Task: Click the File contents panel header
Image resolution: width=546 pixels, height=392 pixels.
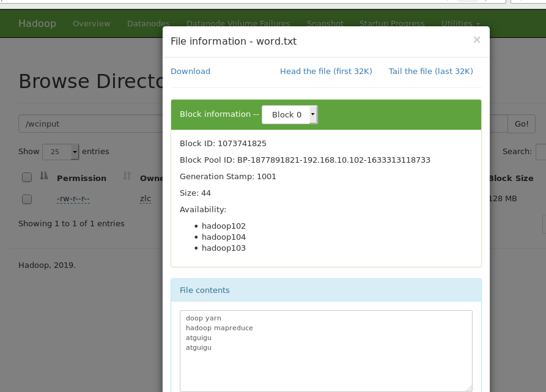Action: tap(326, 290)
